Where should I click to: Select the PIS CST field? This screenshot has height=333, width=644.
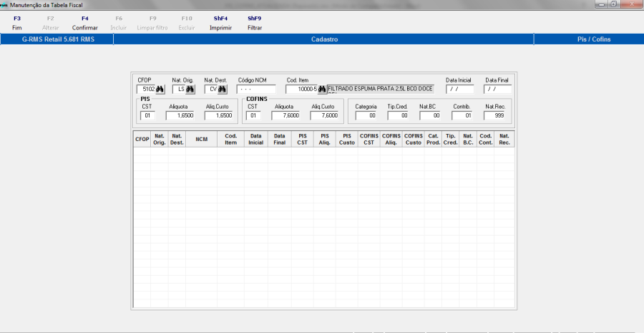click(147, 115)
